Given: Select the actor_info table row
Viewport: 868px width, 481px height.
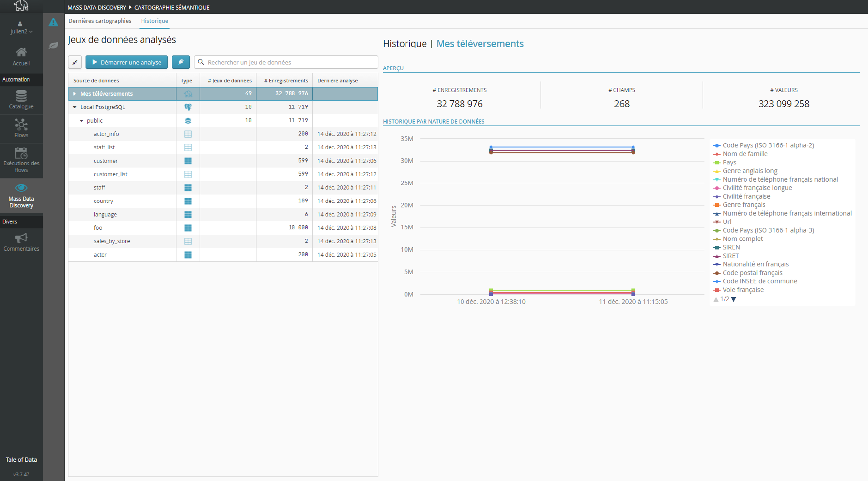Looking at the screenshot, I should 223,134.
